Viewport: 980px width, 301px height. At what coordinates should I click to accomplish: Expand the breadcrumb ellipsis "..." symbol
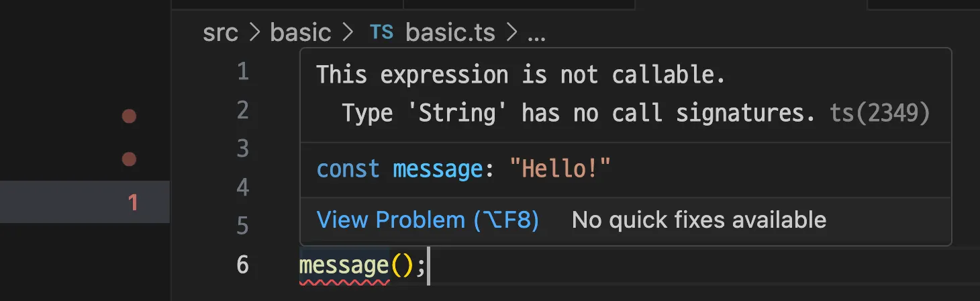tap(536, 34)
